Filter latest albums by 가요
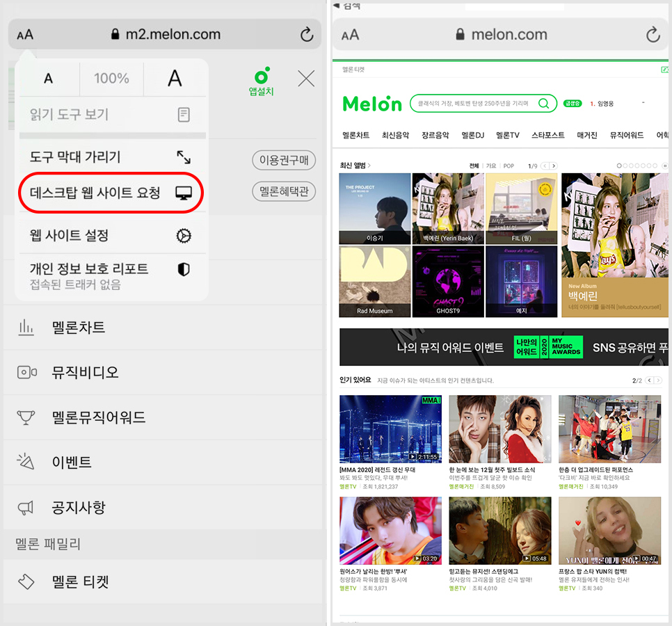 [x=491, y=166]
